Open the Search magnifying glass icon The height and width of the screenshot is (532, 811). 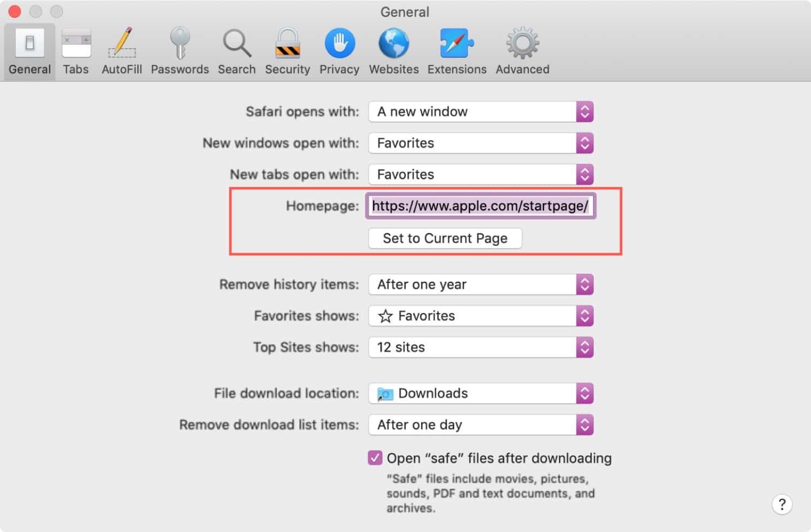(x=237, y=43)
